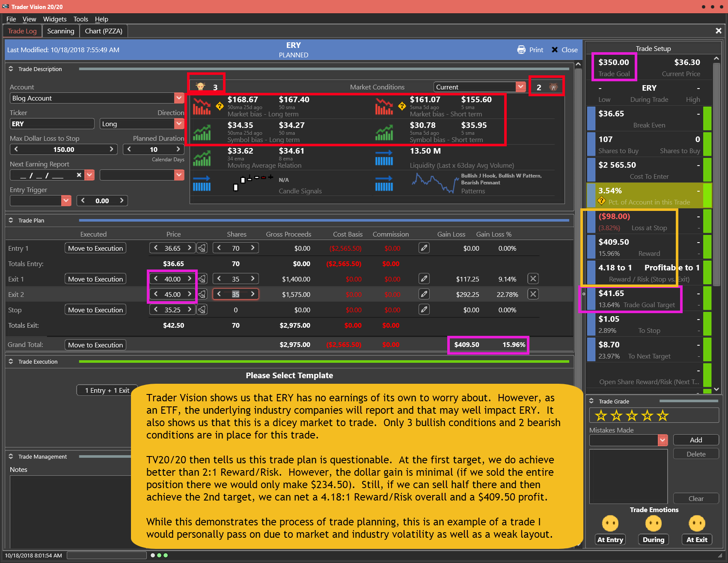The image size is (728, 563).
Task: Click calculator icon beside Exit 1 price
Action: [x=202, y=279]
